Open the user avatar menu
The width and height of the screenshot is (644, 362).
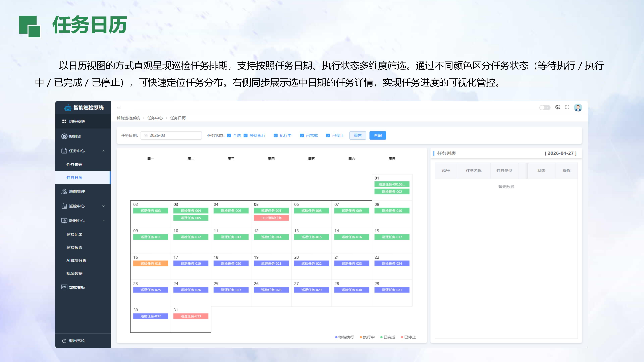(578, 108)
